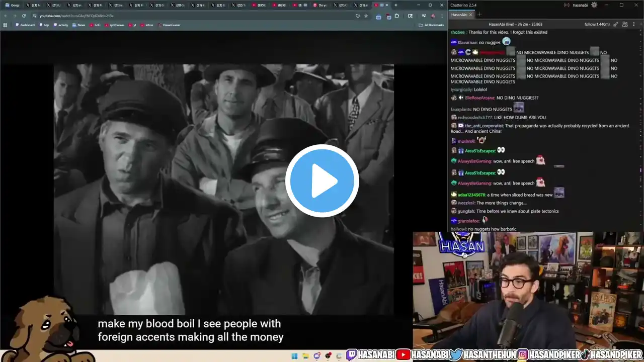Show the viewer list icon in chat header

tap(625, 24)
